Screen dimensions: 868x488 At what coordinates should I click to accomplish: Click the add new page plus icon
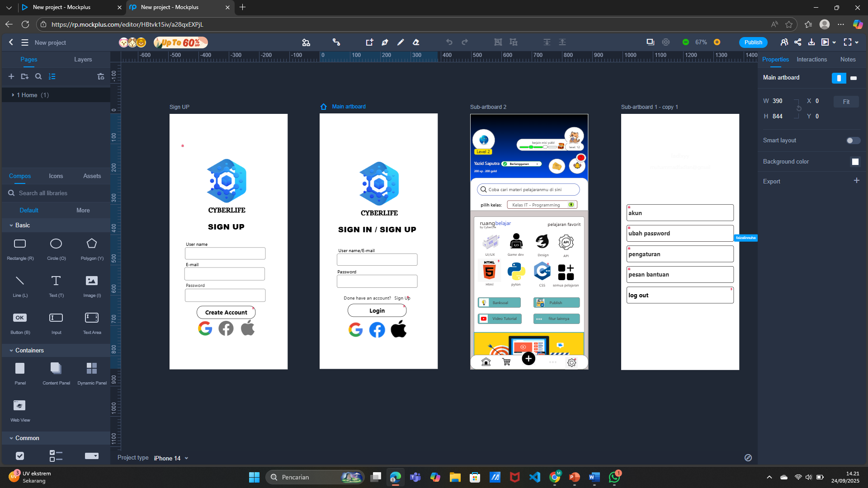pyautogui.click(x=11, y=76)
